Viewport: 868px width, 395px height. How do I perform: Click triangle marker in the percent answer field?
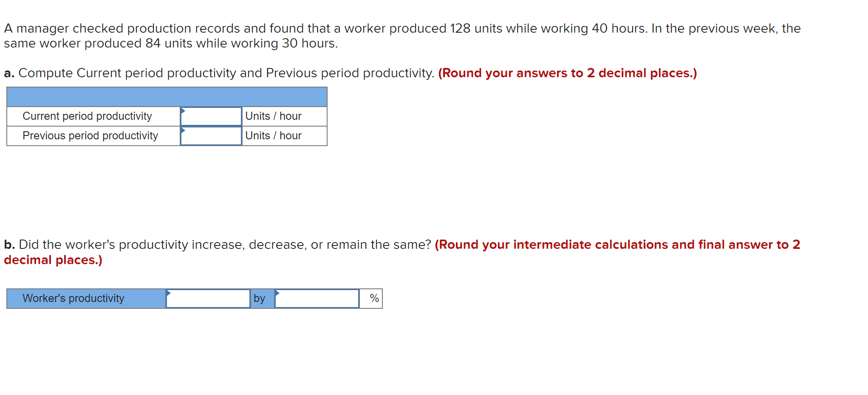[x=277, y=293]
